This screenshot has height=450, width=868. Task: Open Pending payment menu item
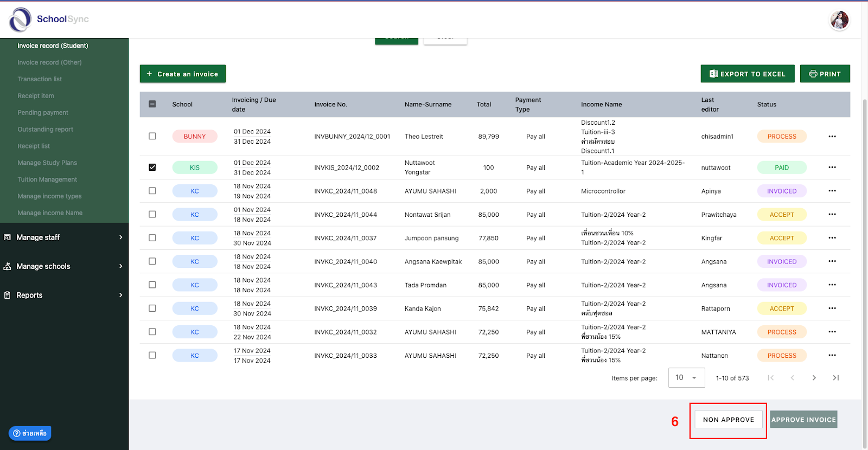[43, 113]
